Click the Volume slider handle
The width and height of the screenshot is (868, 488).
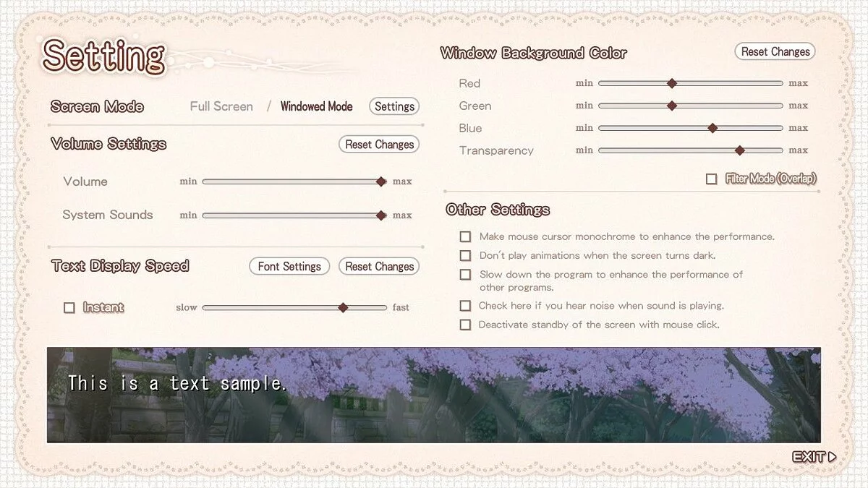(381, 181)
